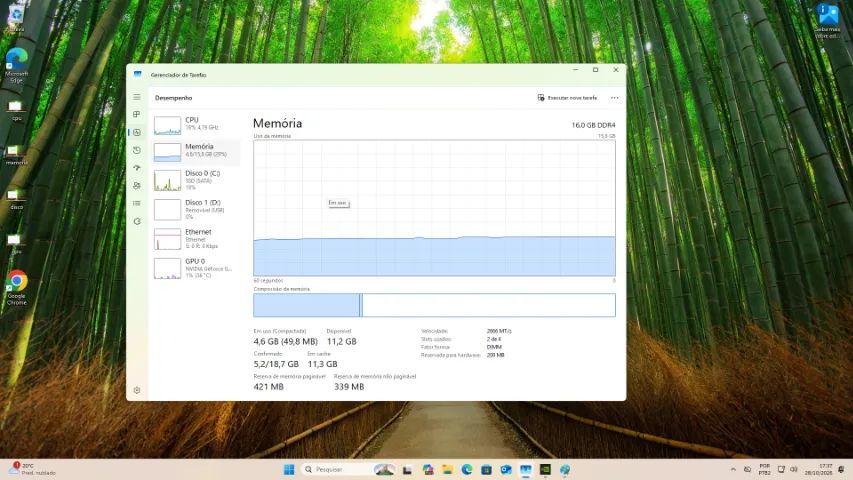The height and width of the screenshot is (480, 853).
Task: Open the "memoria" desktop file
Action: (x=16, y=155)
